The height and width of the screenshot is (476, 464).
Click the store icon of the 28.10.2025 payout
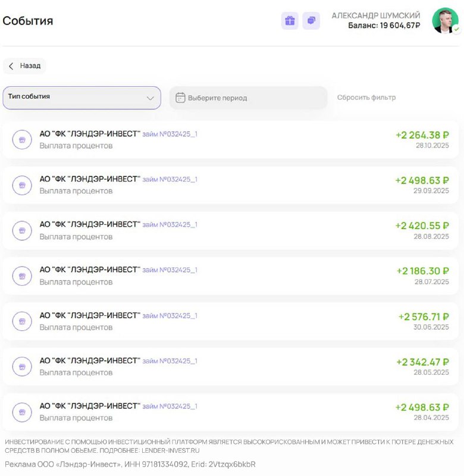(x=22, y=140)
